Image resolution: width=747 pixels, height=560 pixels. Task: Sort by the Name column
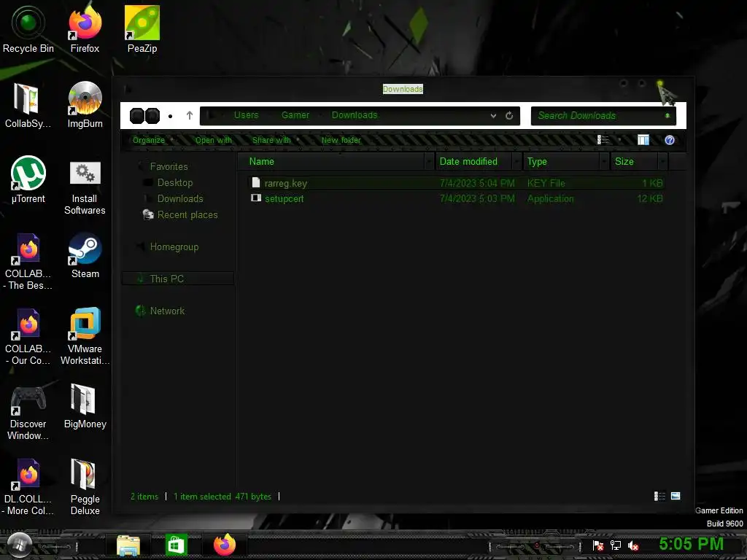pos(336,162)
